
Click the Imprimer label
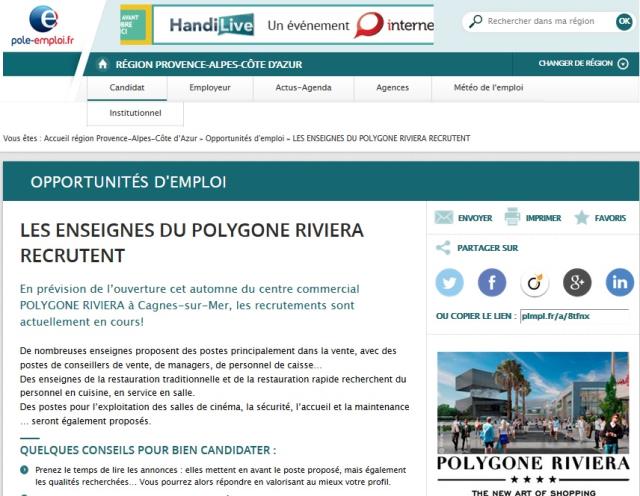(x=543, y=218)
